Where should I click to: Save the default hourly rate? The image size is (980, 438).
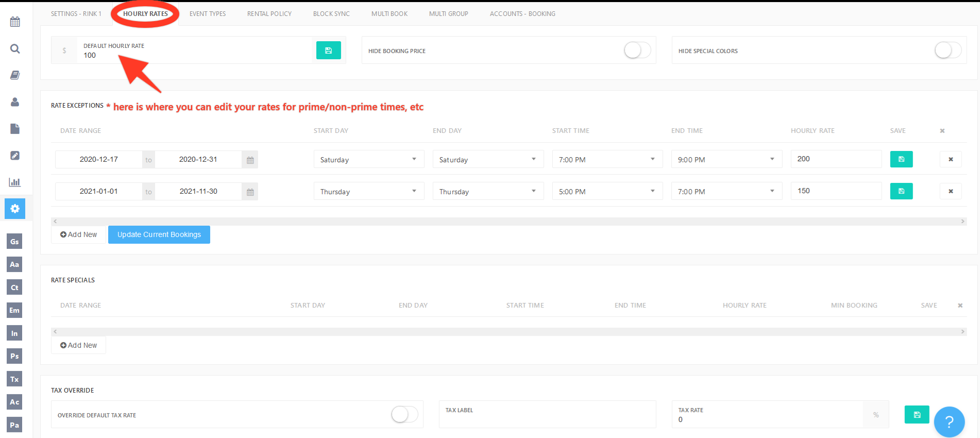(328, 50)
